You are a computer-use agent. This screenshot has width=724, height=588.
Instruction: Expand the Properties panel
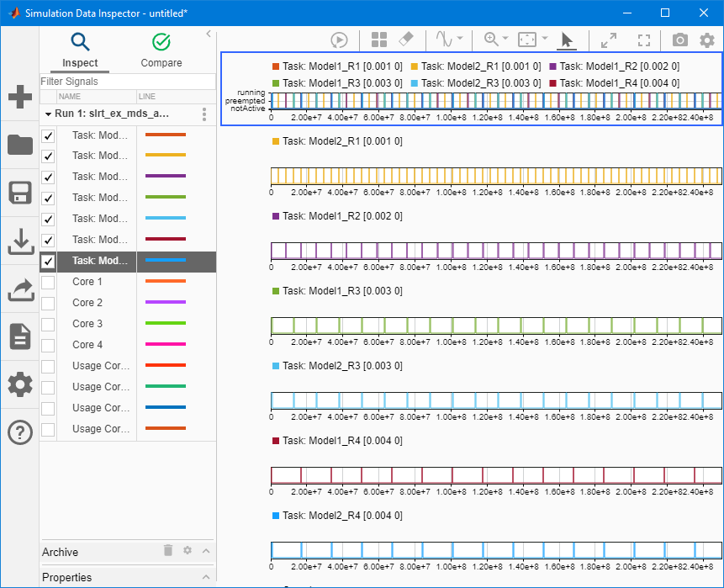[x=206, y=577]
